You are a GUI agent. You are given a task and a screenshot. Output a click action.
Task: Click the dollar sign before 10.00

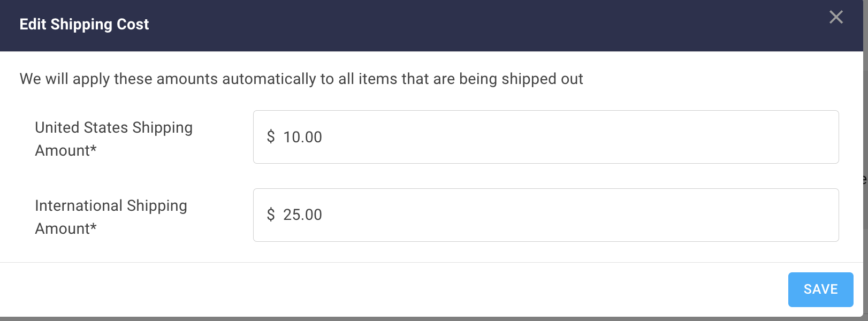pos(271,137)
